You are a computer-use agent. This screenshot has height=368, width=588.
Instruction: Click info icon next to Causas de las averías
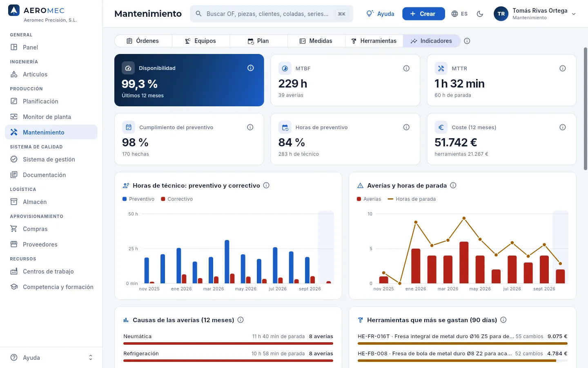241,320
